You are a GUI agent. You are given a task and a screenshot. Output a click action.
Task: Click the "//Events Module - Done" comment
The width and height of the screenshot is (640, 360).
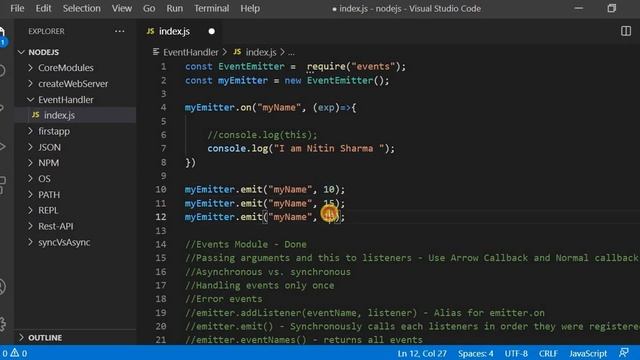[246, 244]
